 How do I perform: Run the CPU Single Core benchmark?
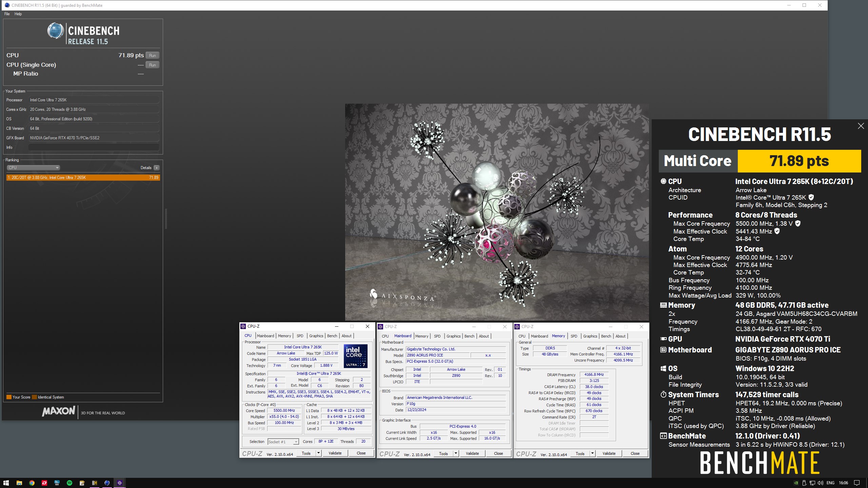click(x=153, y=65)
